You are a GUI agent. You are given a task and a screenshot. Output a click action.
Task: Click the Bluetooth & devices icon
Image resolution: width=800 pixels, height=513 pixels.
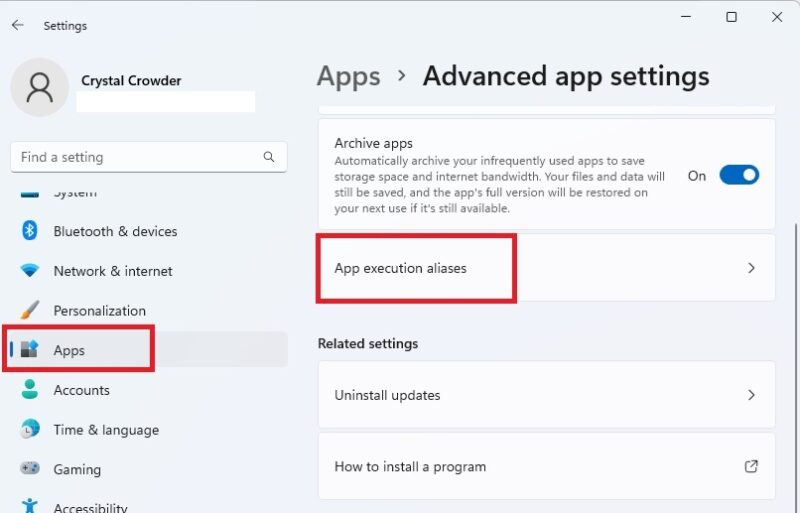click(x=29, y=231)
